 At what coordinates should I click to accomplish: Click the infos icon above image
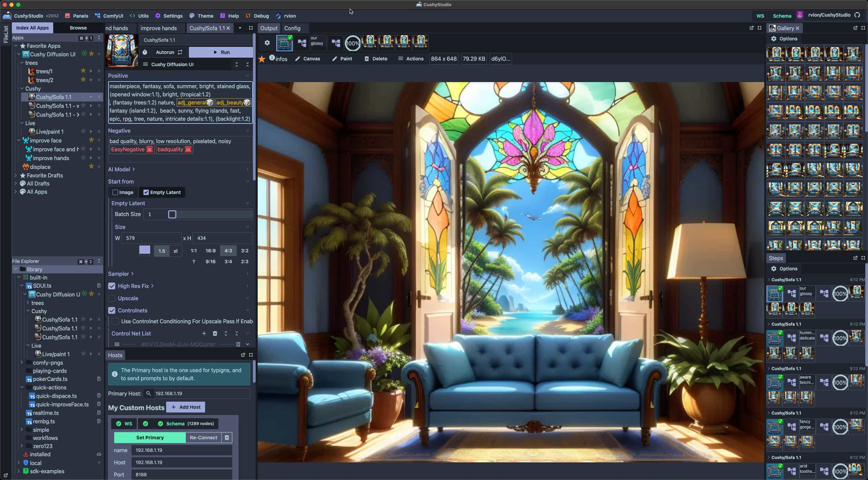[x=272, y=58]
